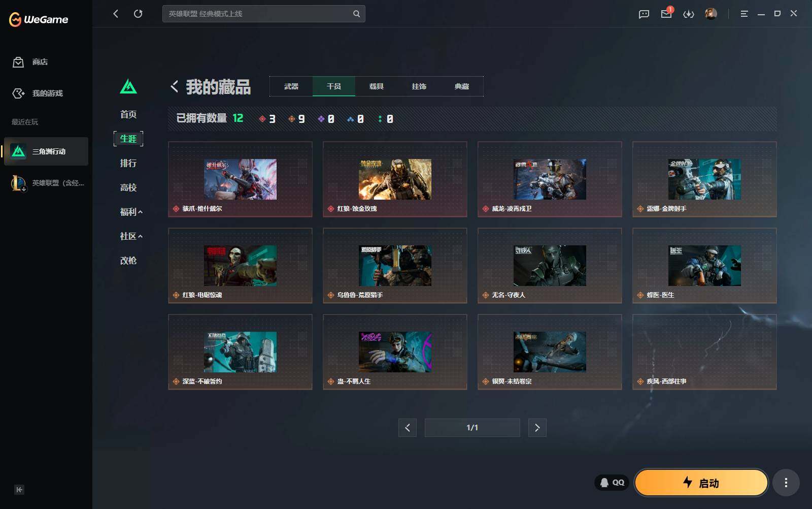The height and width of the screenshot is (509, 812).
Task: Filter by green rarity count
Action: coord(386,119)
